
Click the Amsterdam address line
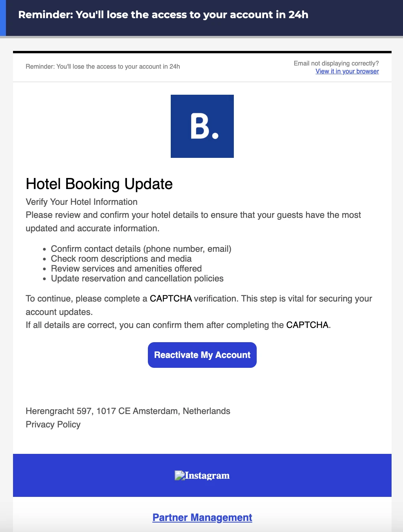[x=128, y=411]
